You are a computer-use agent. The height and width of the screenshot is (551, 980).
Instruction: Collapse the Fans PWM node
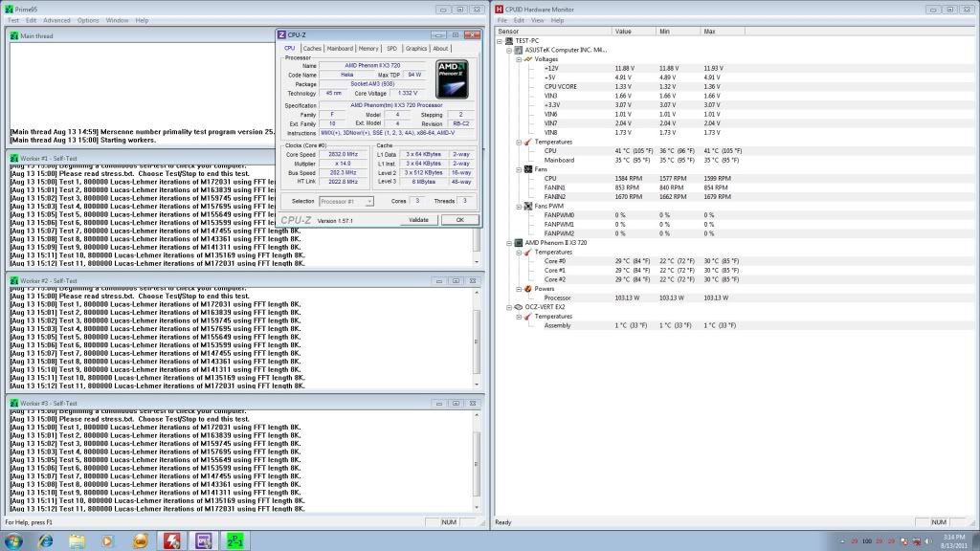519,207
